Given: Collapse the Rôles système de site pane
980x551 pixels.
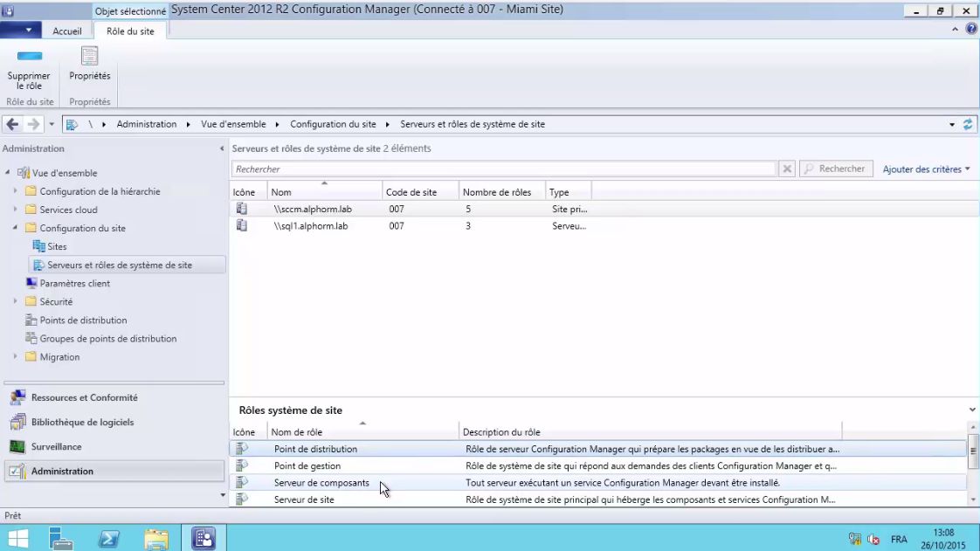Looking at the screenshot, I should pyautogui.click(x=972, y=410).
